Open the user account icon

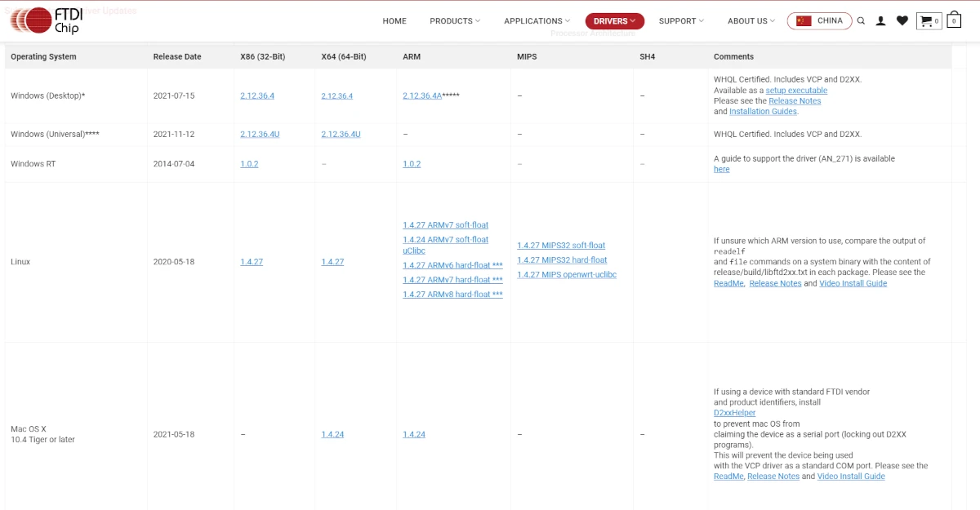click(x=880, y=21)
